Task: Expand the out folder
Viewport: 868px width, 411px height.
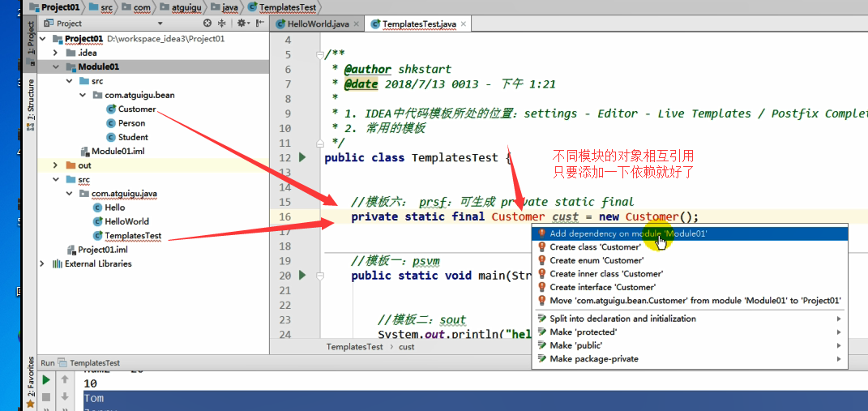Action: click(x=55, y=165)
